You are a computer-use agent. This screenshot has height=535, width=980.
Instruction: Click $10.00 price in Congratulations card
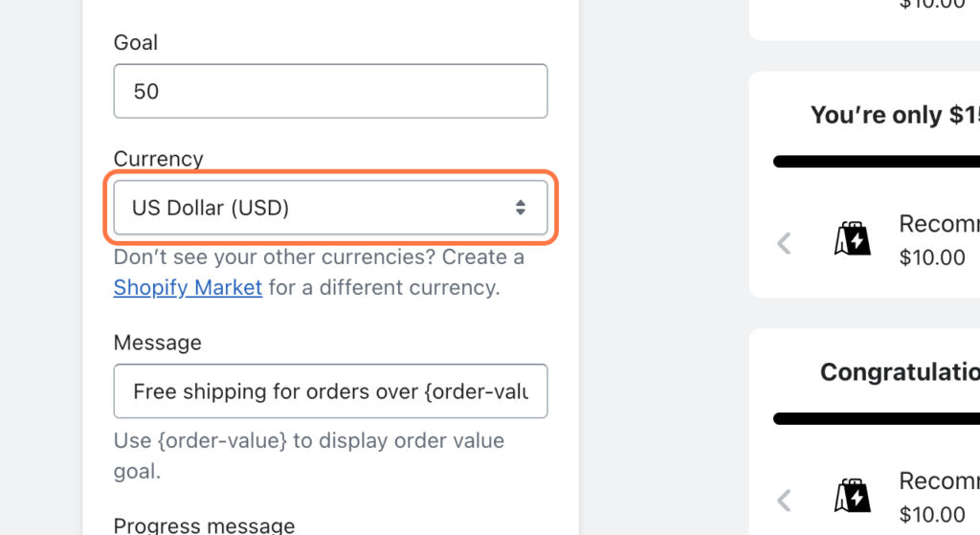click(x=932, y=514)
